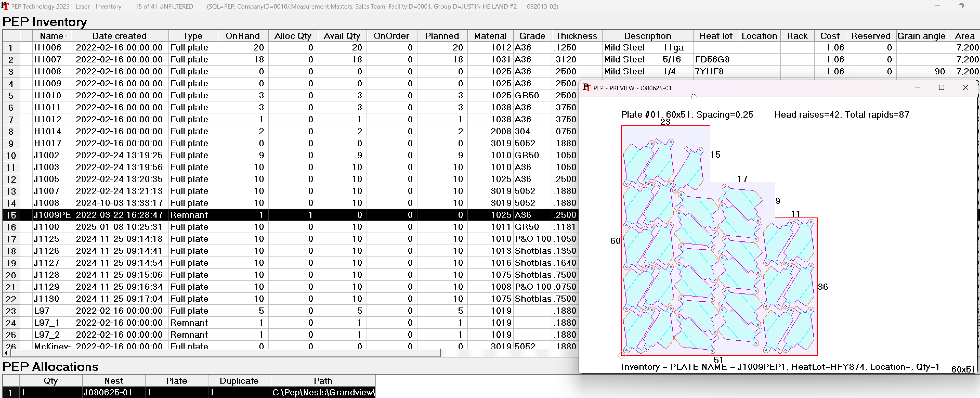Select inventory row H1006
Image resolution: width=980 pixels, height=398 pixels.
click(491, 48)
